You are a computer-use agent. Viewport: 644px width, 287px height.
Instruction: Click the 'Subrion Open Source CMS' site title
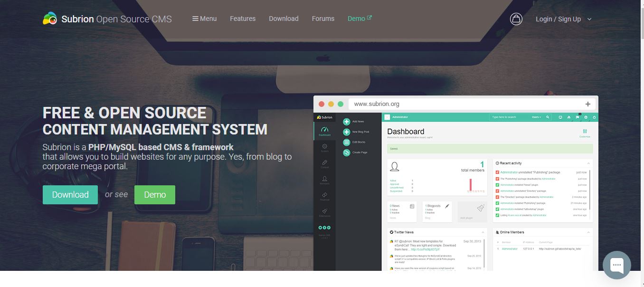[x=116, y=19]
